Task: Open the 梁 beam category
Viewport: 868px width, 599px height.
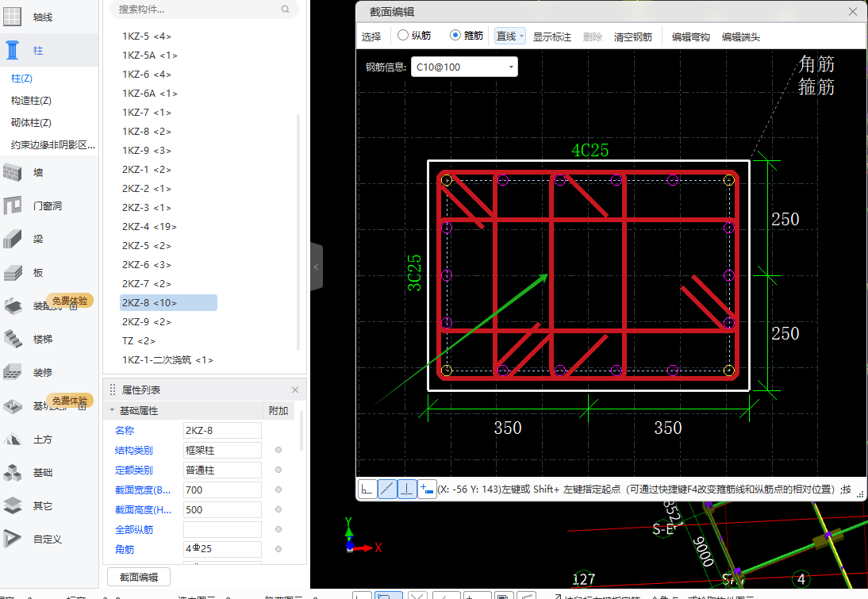Action: [x=37, y=239]
